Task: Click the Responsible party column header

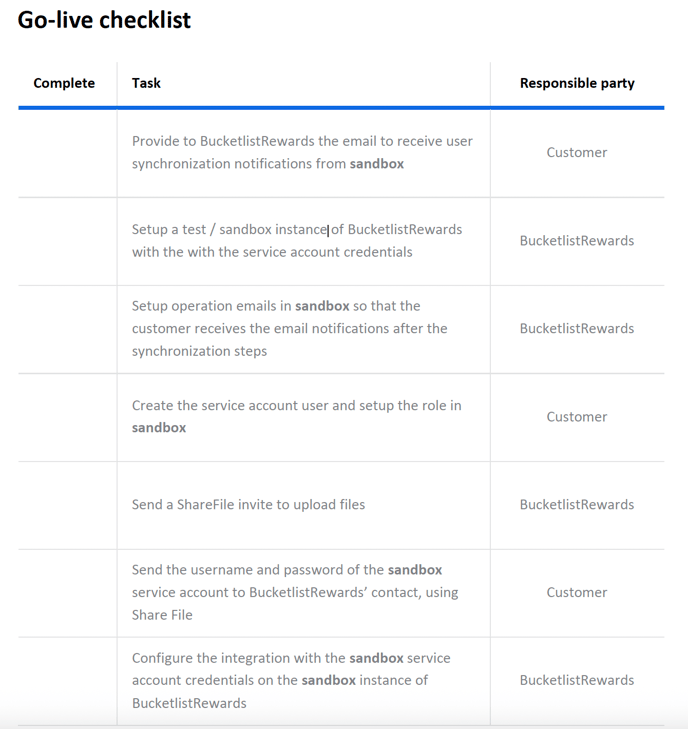Action: 577,83
